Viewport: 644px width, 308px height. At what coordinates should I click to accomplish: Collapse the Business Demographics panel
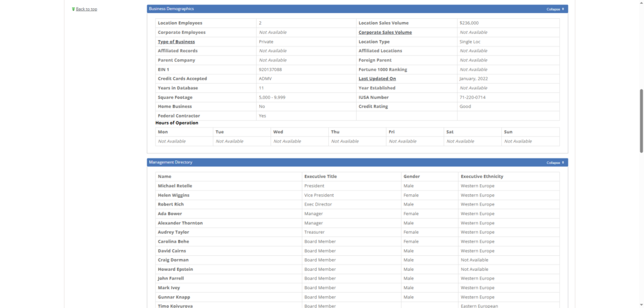(555, 9)
